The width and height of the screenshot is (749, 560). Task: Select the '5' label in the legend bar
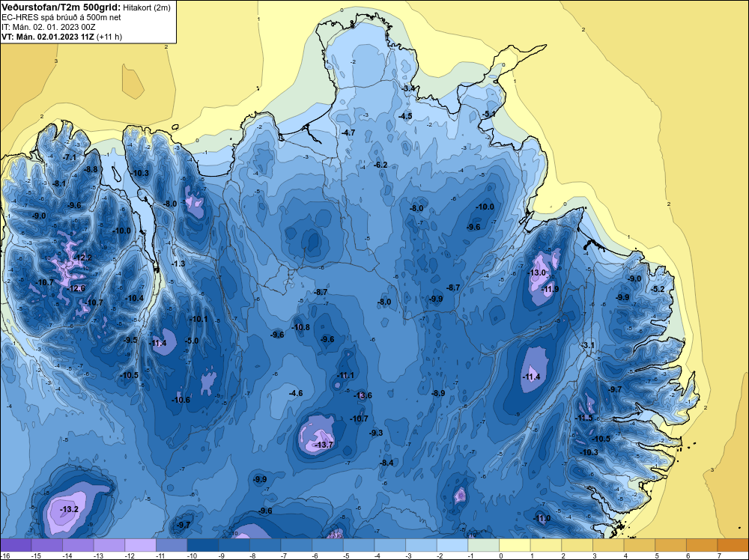coord(658,556)
